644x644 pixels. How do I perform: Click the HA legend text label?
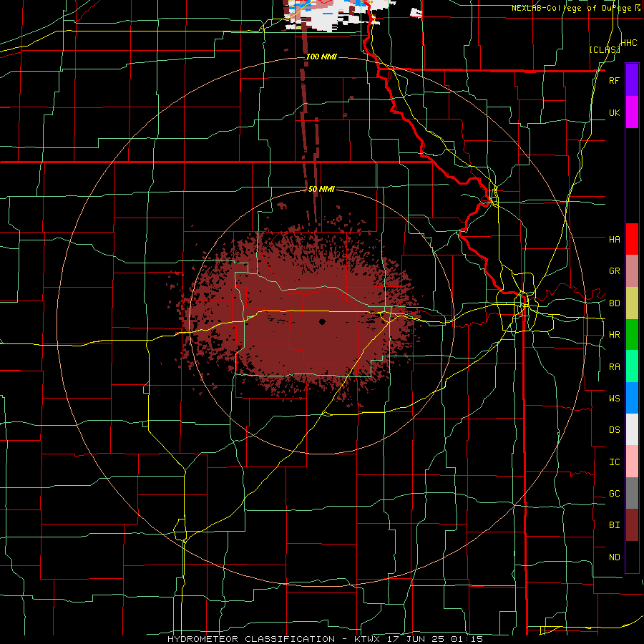click(614, 240)
